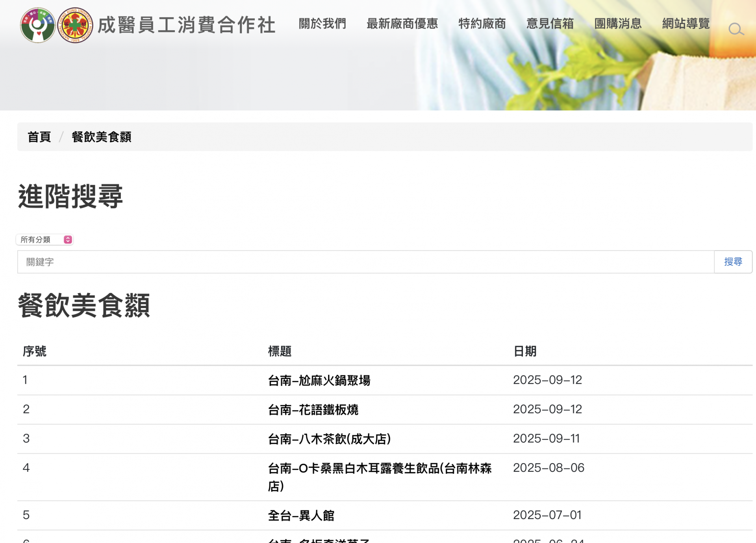Open the O卡桑黑白木耳露養生飲品 listing
The height and width of the screenshot is (543, 756).
pyautogui.click(x=380, y=469)
